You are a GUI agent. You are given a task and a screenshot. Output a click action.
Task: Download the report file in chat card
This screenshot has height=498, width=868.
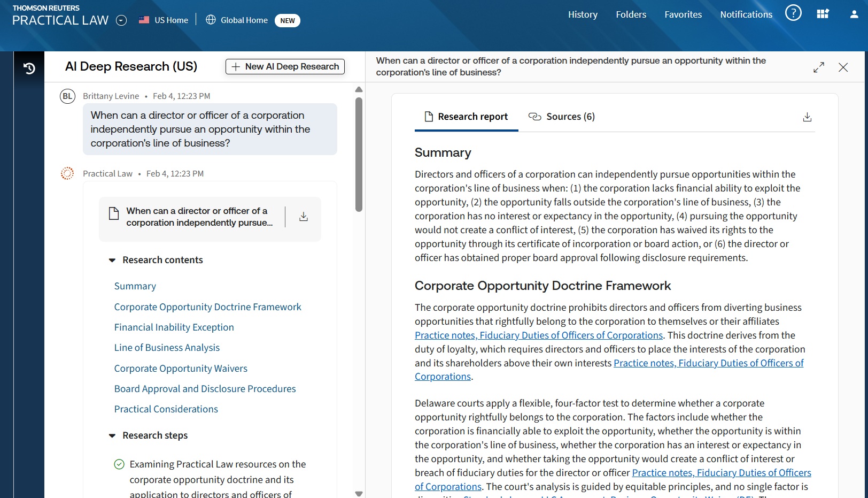(303, 217)
